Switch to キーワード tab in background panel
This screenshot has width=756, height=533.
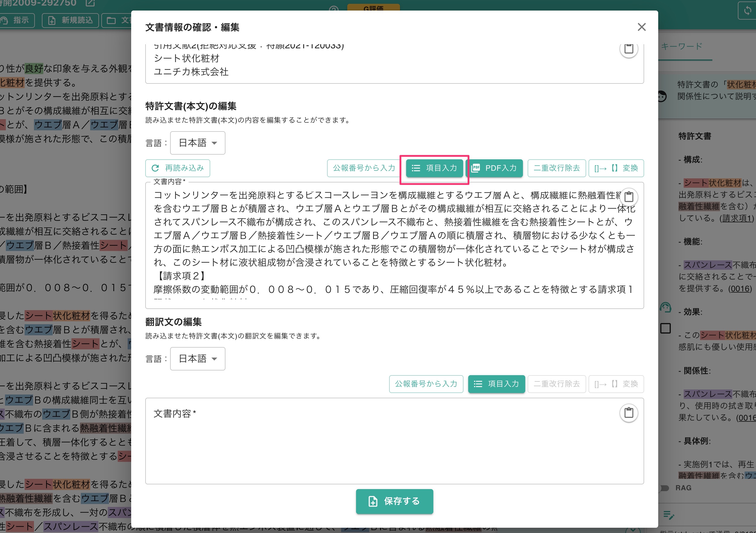coord(682,47)
